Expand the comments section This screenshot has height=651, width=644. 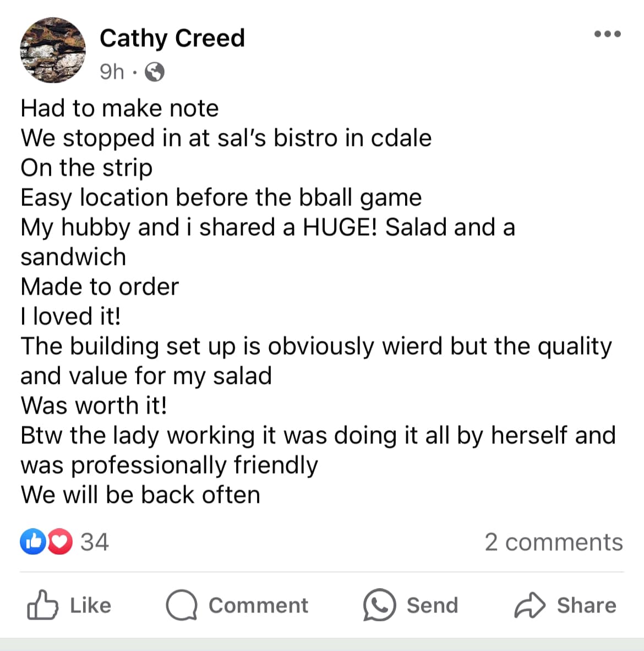click(x=554, y=542)
